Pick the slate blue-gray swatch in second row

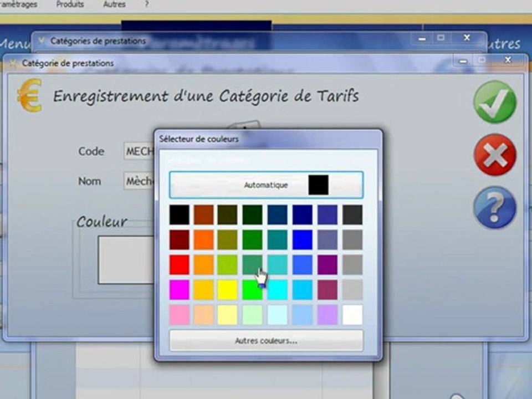pos(328,239)
